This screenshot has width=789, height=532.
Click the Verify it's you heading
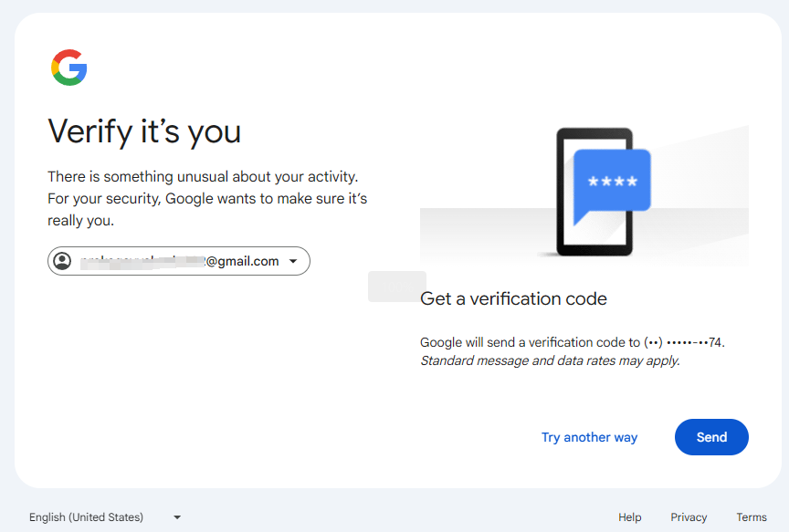click(x=144, y=131)
